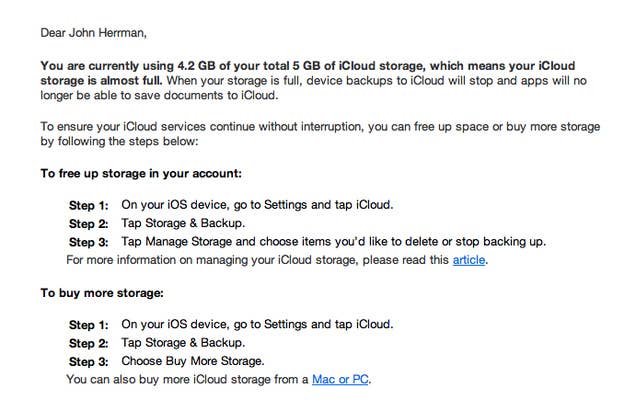
Task: Click the 'To buy more storage' heading
Action: 102,293
